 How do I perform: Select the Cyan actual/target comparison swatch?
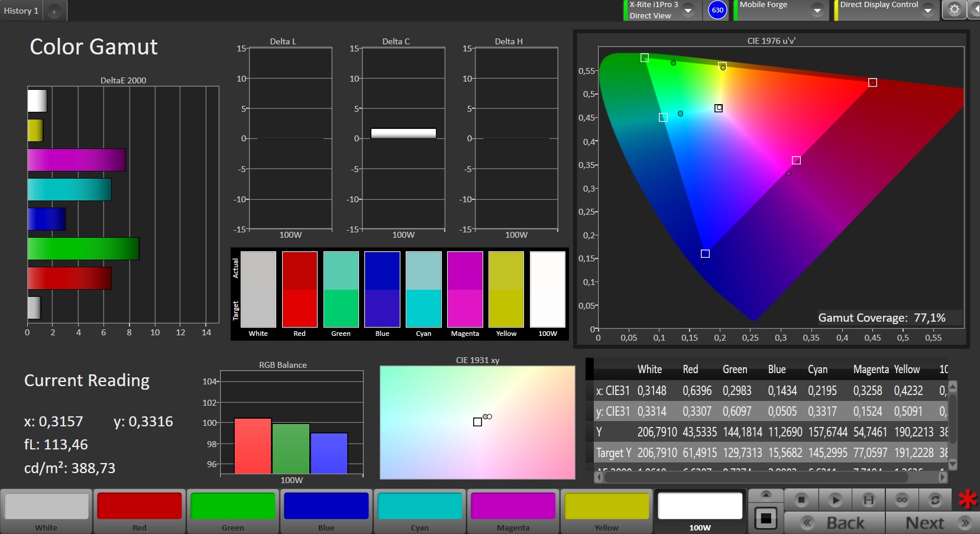click(424, 289)
